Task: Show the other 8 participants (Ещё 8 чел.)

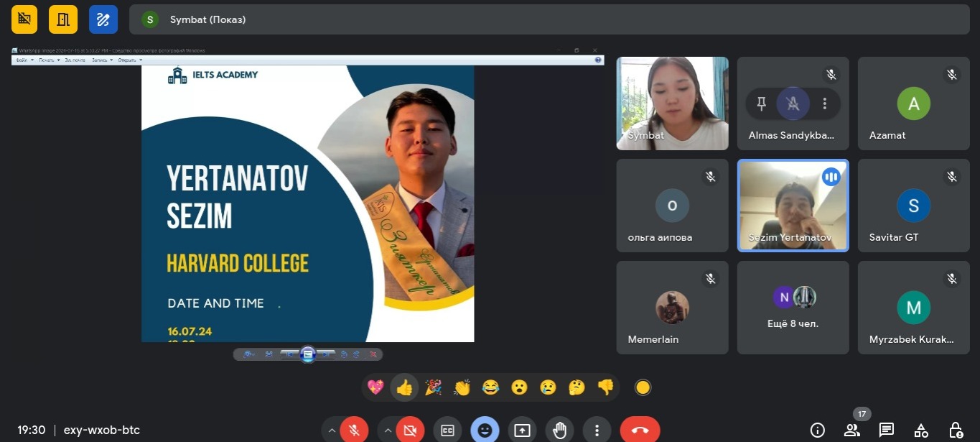Action: pyautogui.click(x=793, y=308)
